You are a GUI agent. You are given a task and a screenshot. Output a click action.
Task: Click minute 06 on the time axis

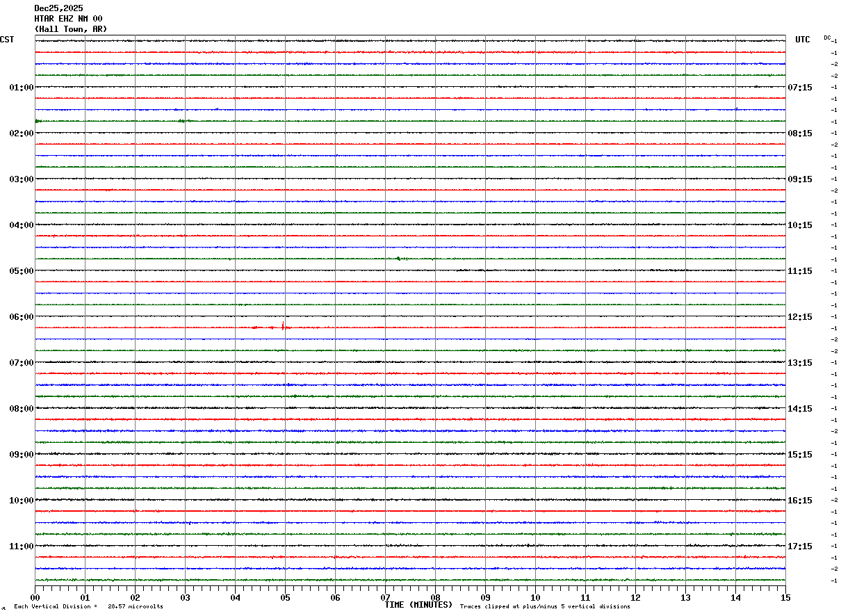pyautogui.click(x=335, y=597)
